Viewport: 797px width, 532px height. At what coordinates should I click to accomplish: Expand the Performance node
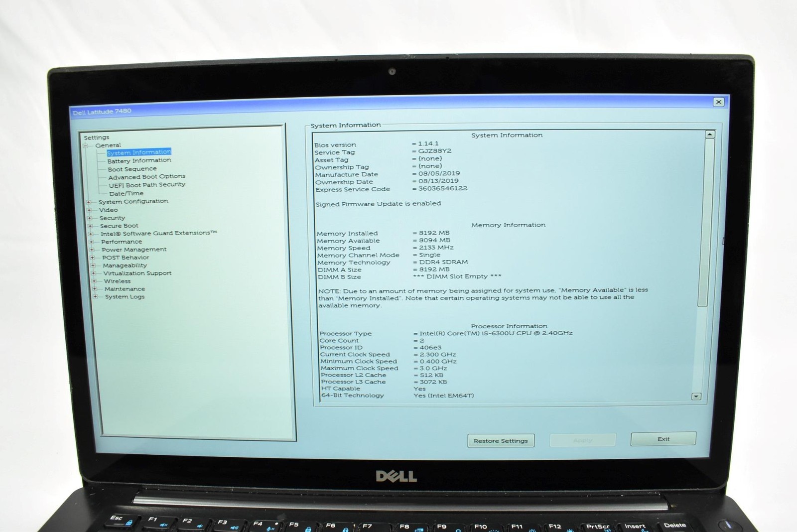point(91,242)
